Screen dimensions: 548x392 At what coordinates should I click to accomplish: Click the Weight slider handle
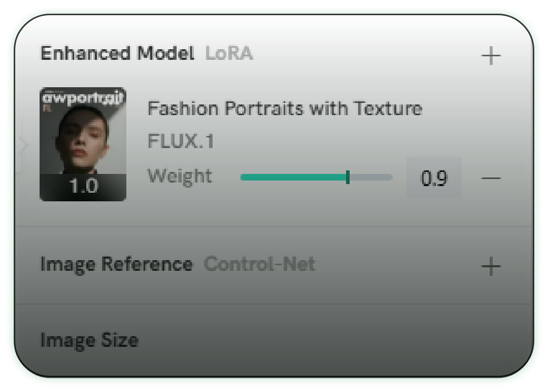(x=348, y=177)
